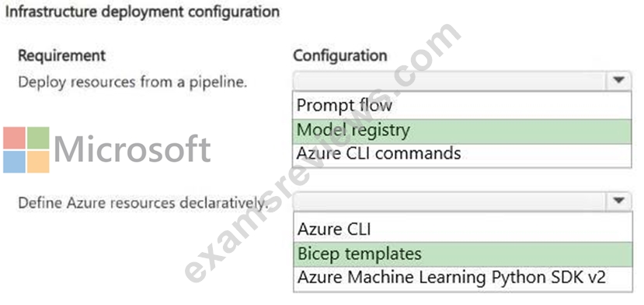Click the Configuration column header

(x=340, y=55)
